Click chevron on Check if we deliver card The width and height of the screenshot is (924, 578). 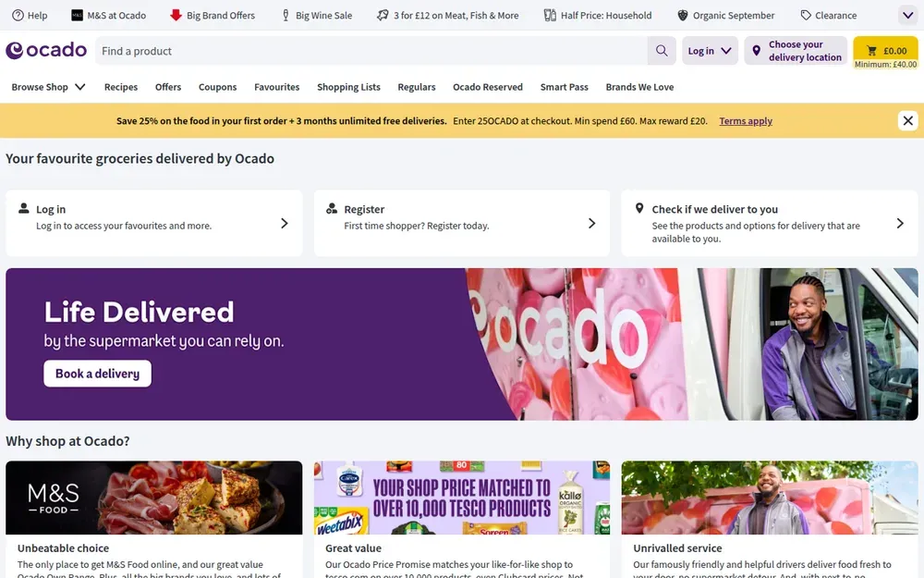(900, 223)
